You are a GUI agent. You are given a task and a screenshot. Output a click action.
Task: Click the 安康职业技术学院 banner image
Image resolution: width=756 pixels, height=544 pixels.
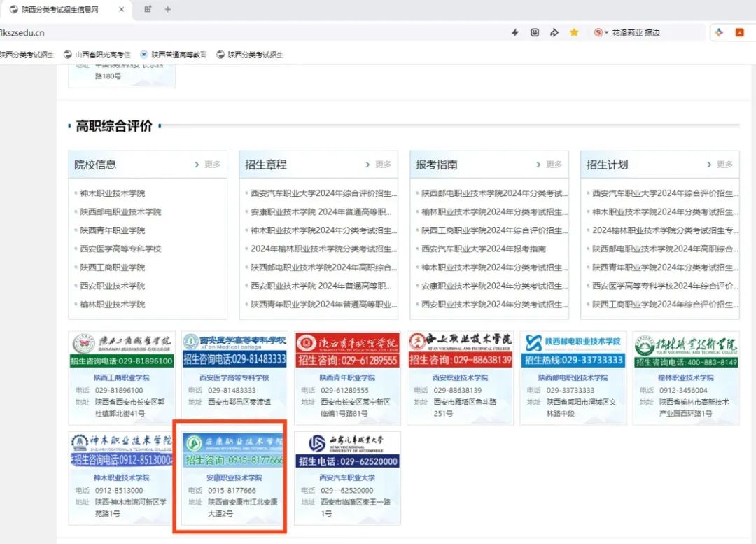[234, 449]
